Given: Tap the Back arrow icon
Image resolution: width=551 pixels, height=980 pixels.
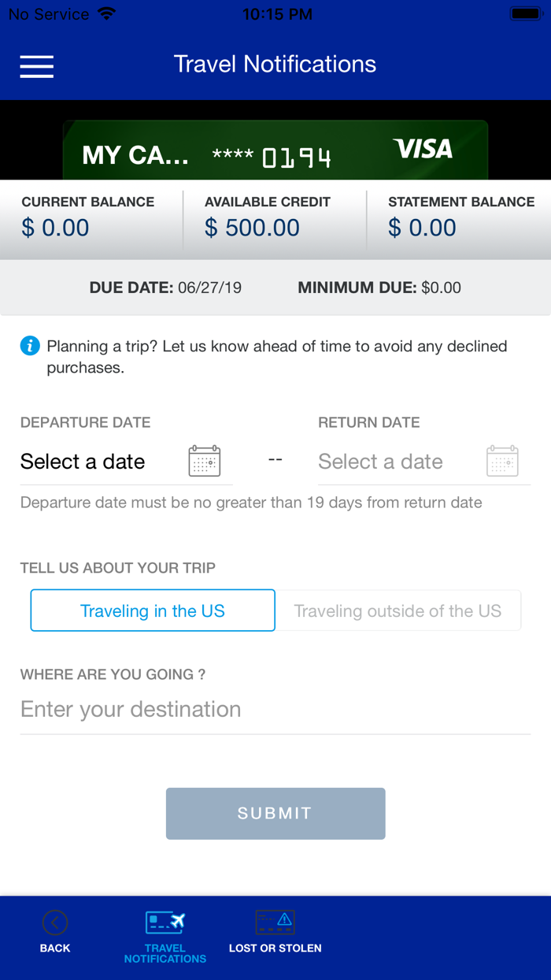Looking at the screenshot, I should [x=55, y=922].
